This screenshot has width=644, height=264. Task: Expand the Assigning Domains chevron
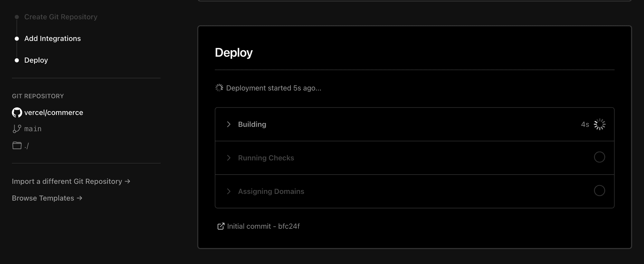point(229,191)
